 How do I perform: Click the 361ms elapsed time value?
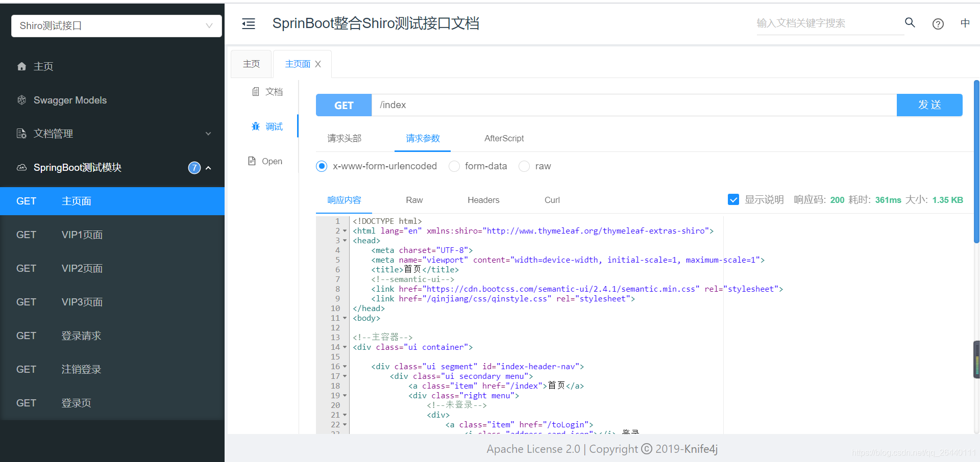point(888,200)
